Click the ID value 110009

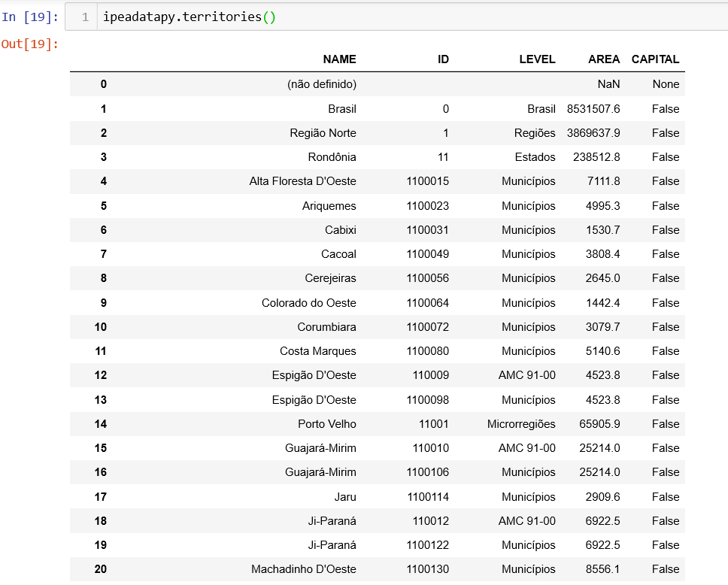point(431,375)
